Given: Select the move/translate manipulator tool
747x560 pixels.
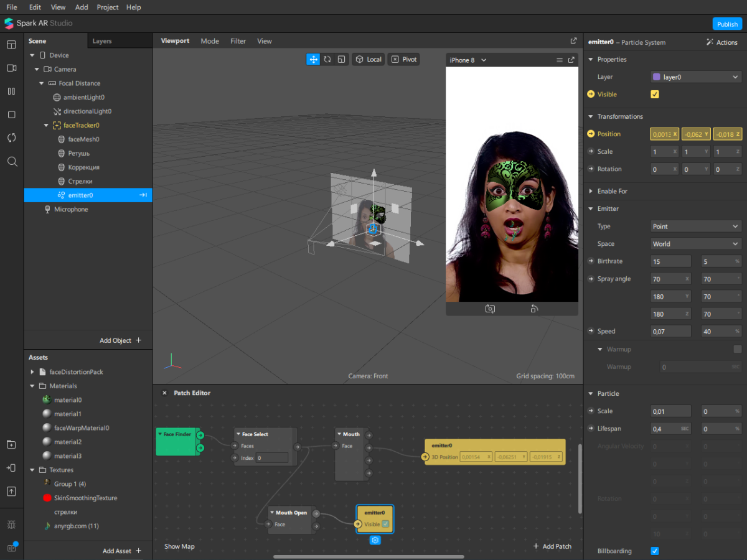Looking at the screenshot, I should (x=313, y=59).
